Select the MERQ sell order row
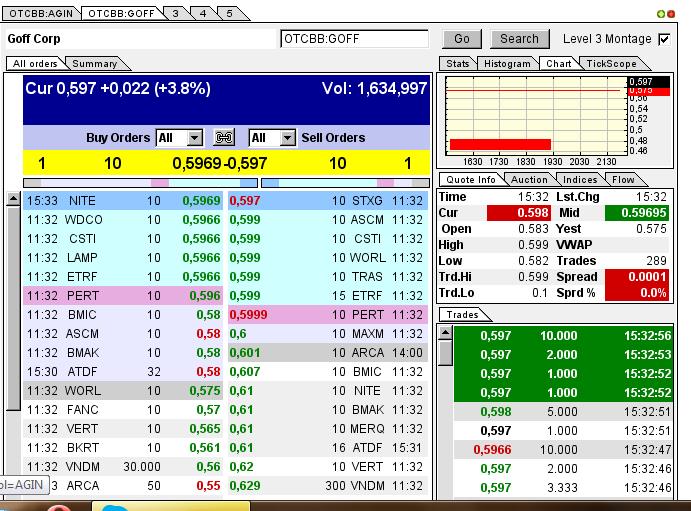This screenshot has width=691, height=511. 328,429
